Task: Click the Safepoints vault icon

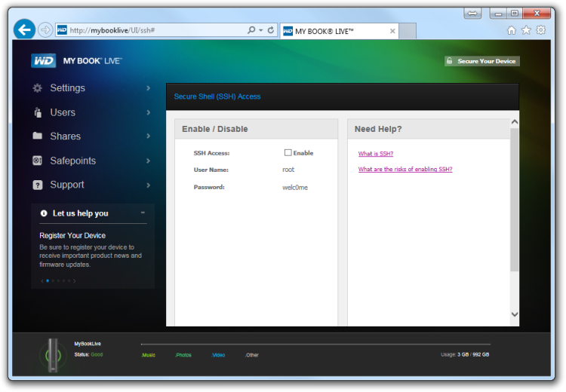Action: click(37, 161)
